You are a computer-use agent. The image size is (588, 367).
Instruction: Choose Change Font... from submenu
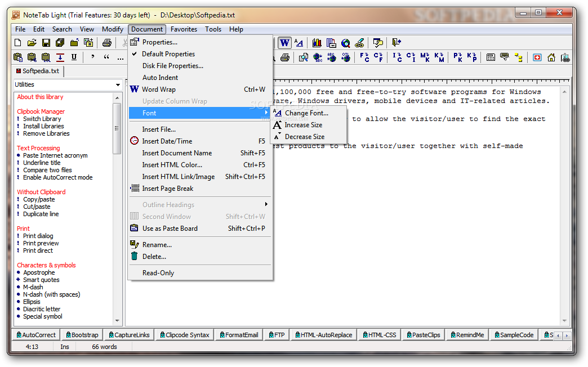pyautogui.click(x=308, y=113)
